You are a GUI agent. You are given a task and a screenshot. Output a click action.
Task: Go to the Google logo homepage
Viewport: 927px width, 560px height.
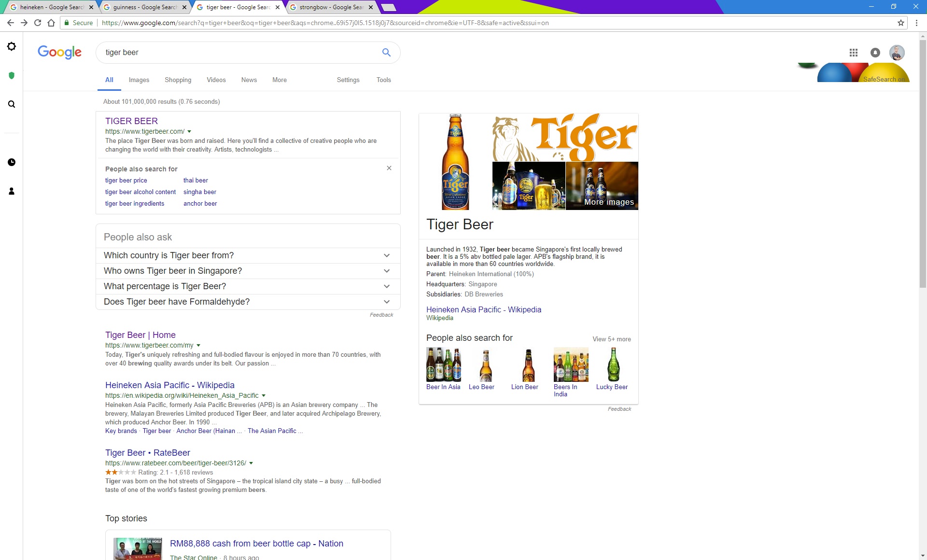pos(59,52)
